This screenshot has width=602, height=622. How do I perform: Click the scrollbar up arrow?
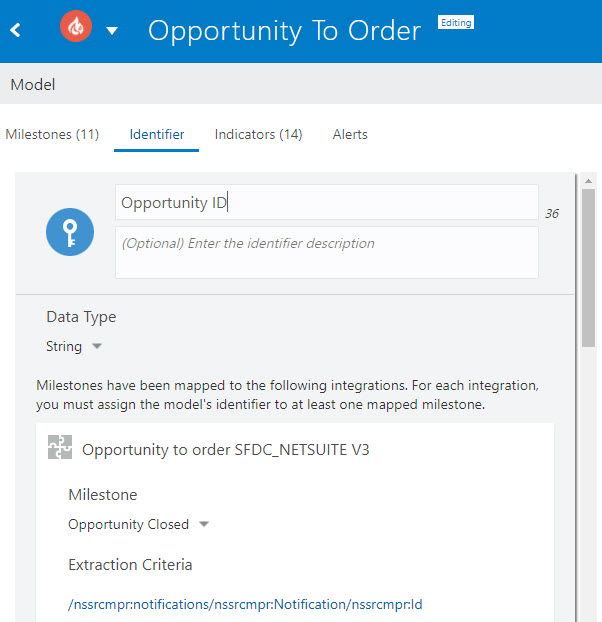coord(589,181)
